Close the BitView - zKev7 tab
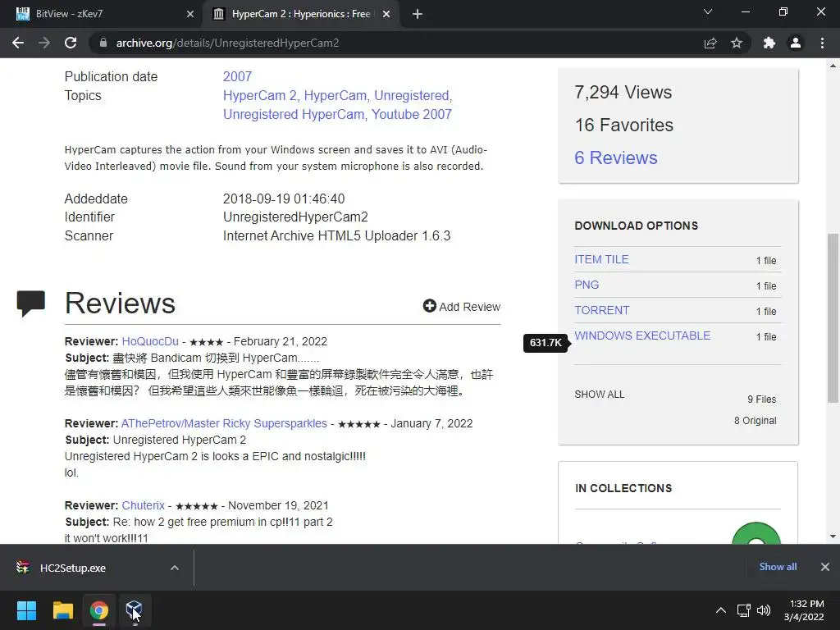The height and width of the screenshot is (630, 840). [190, 14]
